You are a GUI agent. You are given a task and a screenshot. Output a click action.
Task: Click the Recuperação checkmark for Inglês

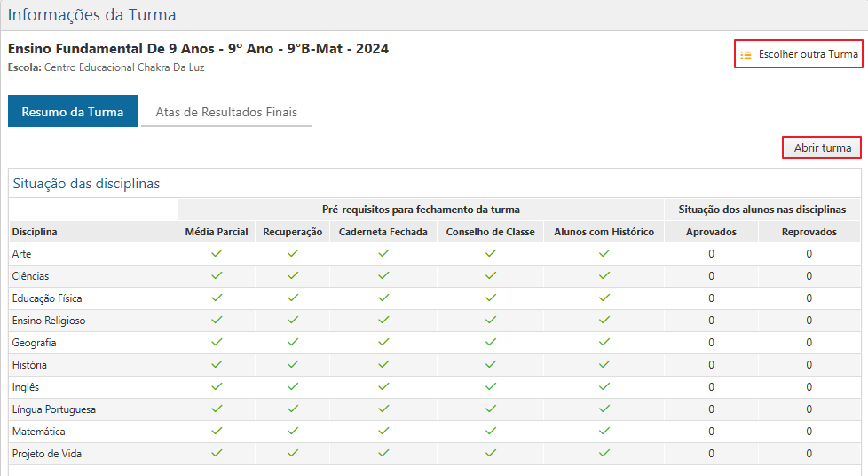click(x=293, y=386)
